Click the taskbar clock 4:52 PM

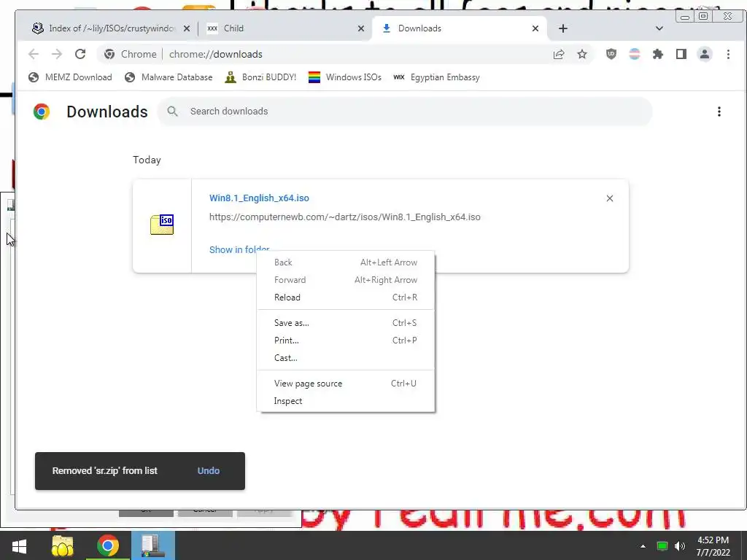713,546
